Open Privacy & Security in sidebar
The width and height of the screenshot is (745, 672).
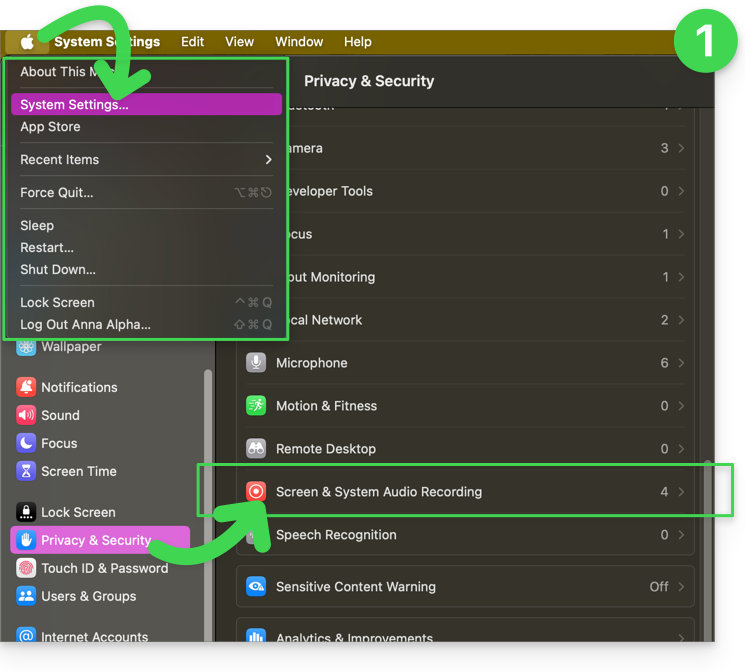pos(95,540)
